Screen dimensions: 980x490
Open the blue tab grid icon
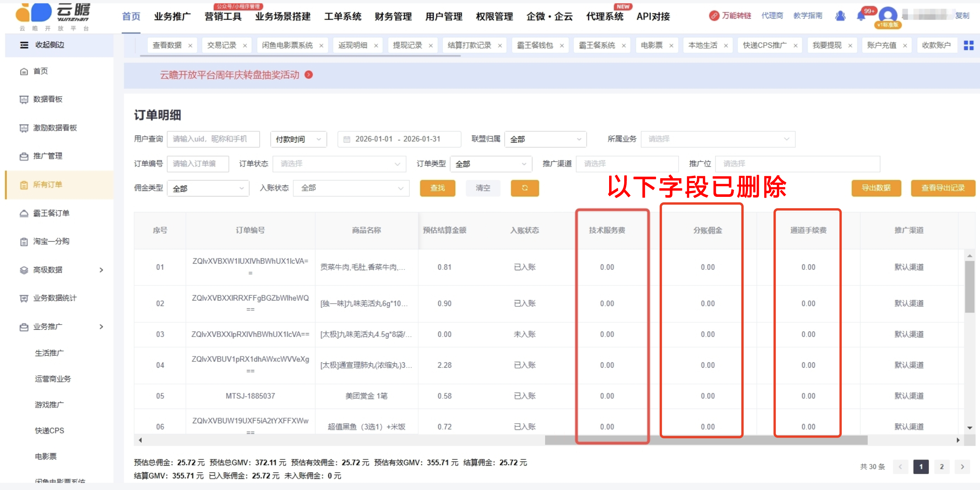(968, 45)
